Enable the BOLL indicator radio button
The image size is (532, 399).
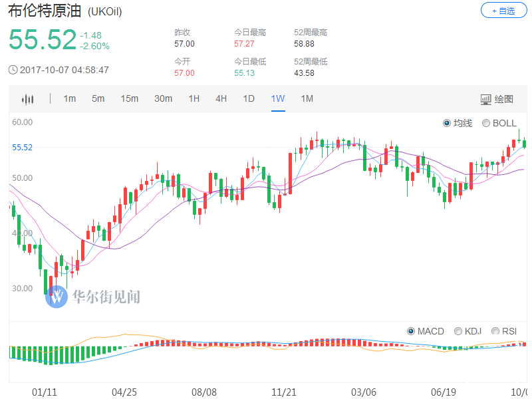click(x=486, y=123)
